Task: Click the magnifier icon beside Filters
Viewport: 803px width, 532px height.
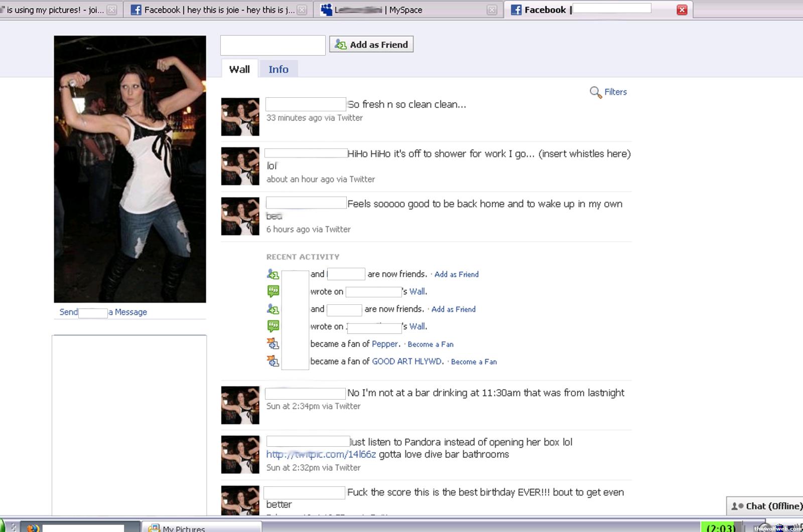Action: coord(595,92)
